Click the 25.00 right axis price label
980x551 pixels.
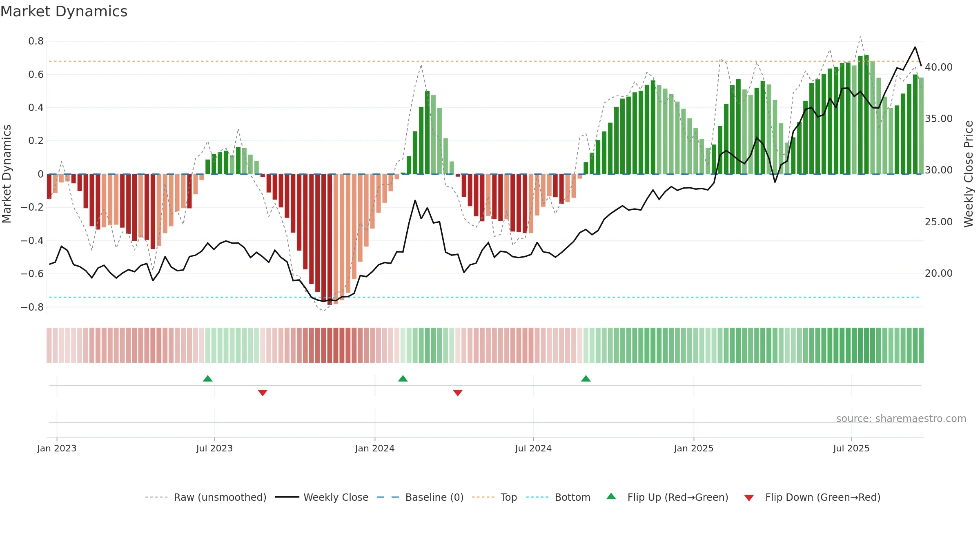point(938,222)
